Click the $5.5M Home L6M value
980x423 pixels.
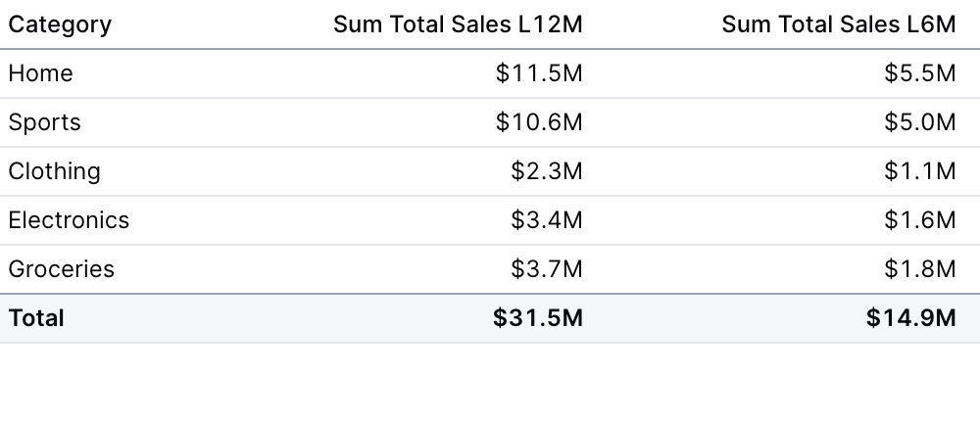pyautogui.click(x=919, y=73)
